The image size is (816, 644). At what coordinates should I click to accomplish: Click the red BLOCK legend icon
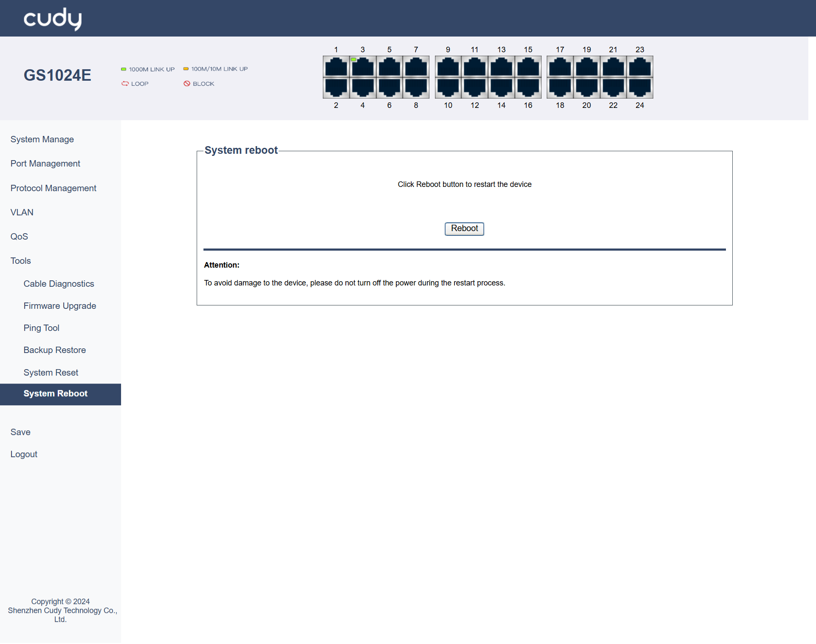(187, 84)
